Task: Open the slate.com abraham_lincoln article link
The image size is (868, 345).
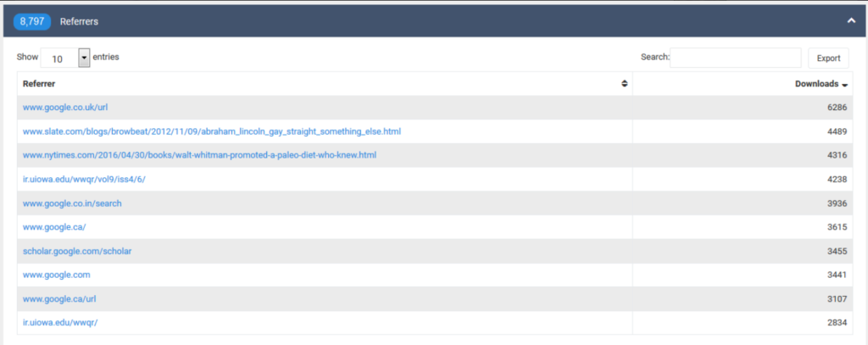Action: tap(211, 131)
